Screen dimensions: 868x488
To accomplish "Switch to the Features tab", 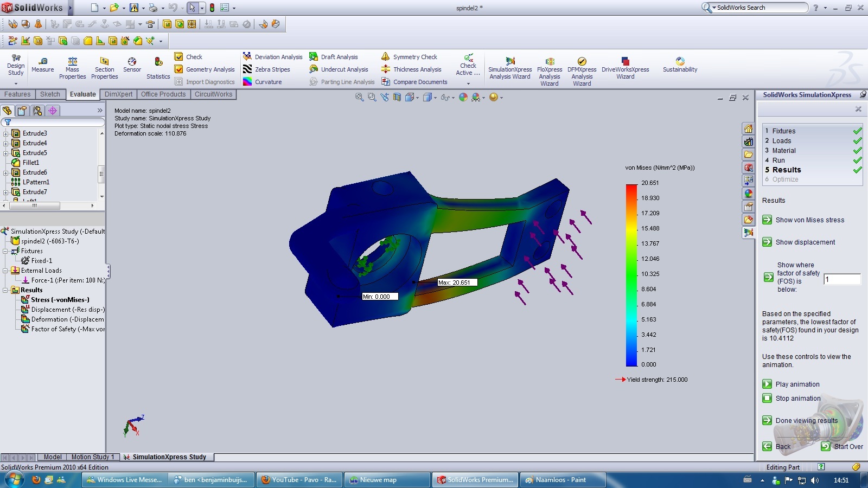I will pos(17,94).
